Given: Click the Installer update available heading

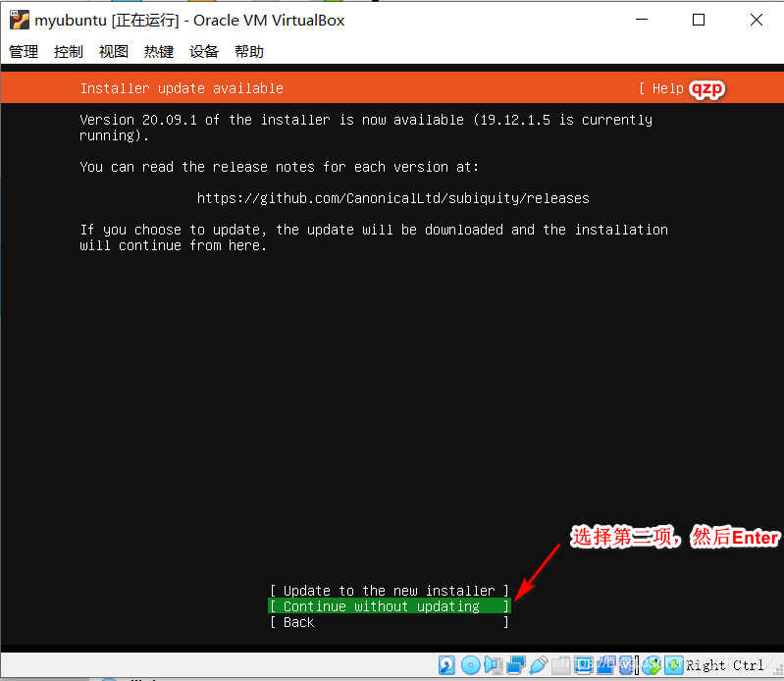Looking at the screenshot, I should click(x=182, y=88).
